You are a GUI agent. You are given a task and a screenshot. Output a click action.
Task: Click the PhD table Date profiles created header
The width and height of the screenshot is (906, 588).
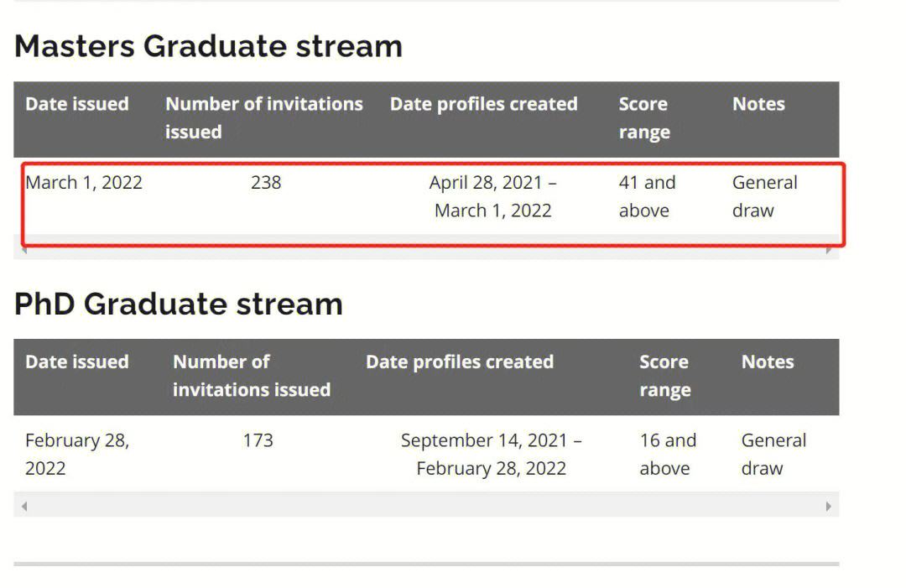460,362
